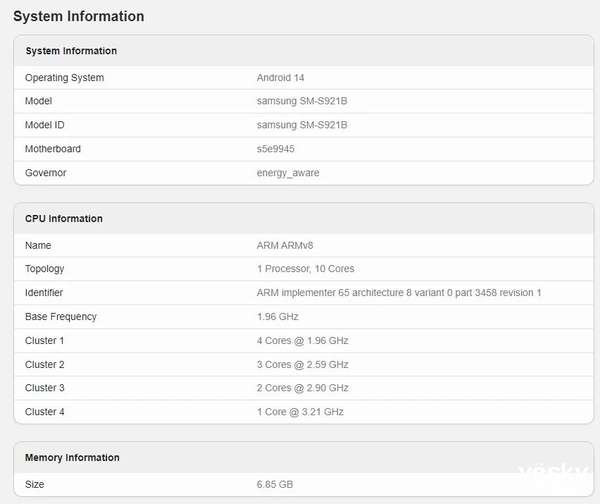
Task: Click the 6.85 GB memory size value
Action: point(275,484)
